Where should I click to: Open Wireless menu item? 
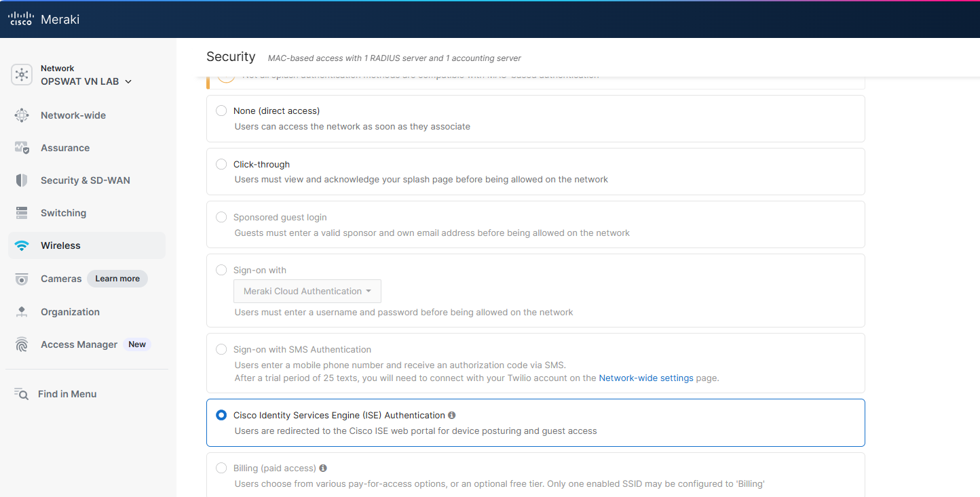tap(87, 245)
